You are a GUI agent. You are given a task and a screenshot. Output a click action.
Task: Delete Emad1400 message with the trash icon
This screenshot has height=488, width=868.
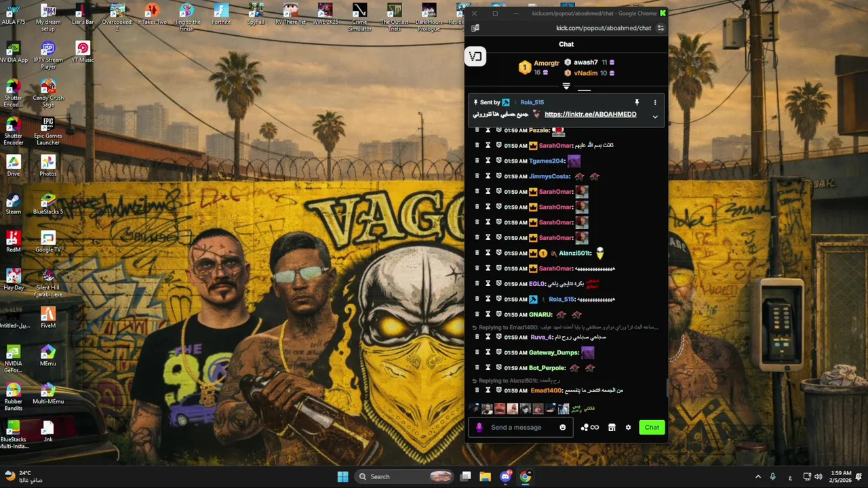tap(477, 390)
